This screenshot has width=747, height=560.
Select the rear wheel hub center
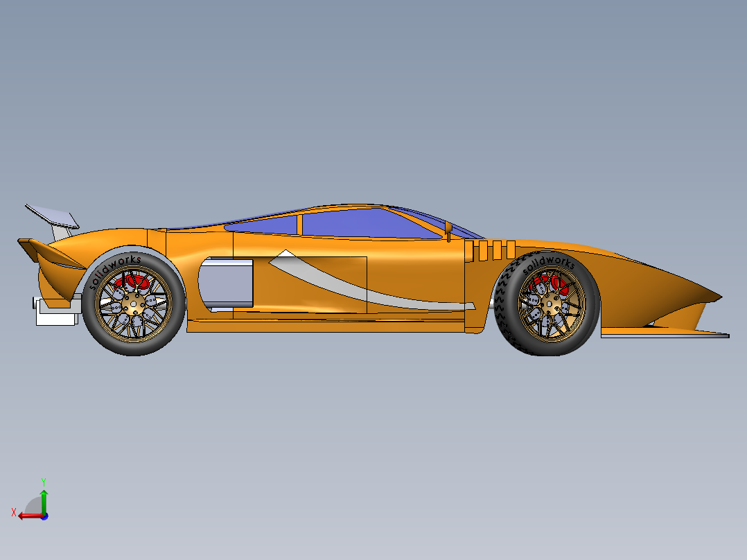pyautogui.click(x=133, y=303)
